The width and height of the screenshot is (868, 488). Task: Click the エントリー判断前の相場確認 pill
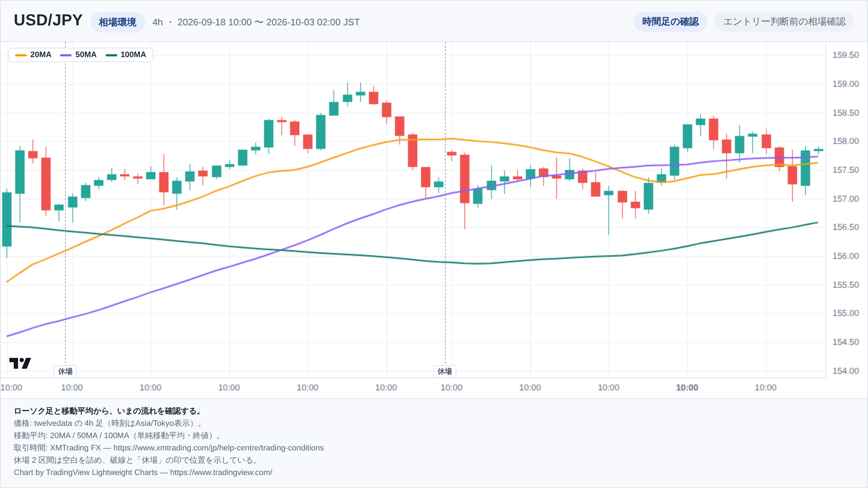[x=784, y=22]
